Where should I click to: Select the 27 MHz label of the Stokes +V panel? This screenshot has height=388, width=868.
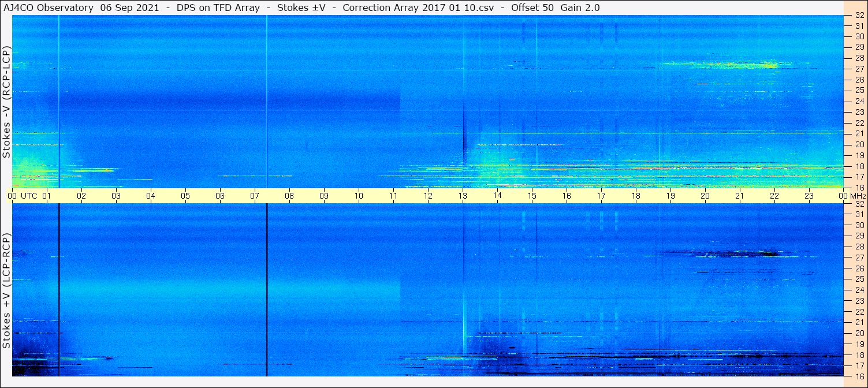point(859,258)
